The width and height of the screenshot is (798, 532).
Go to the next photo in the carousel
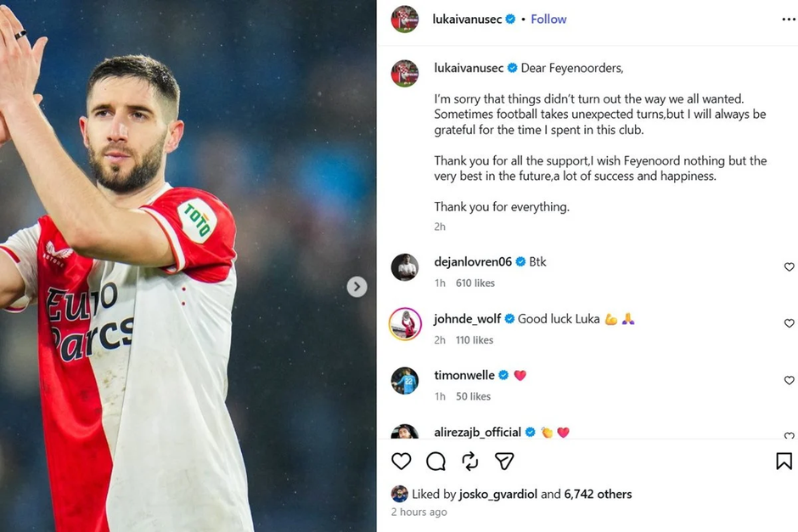(357, 287)
